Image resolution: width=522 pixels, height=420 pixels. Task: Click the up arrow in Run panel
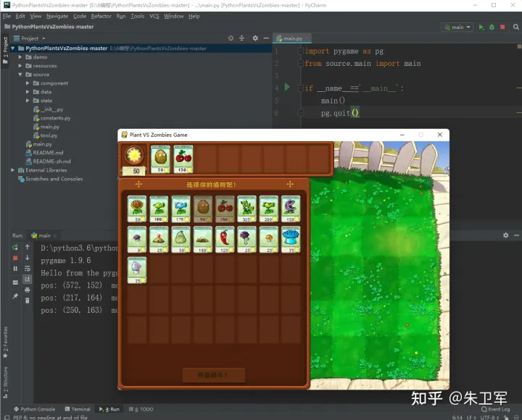[x=28, y=247]
